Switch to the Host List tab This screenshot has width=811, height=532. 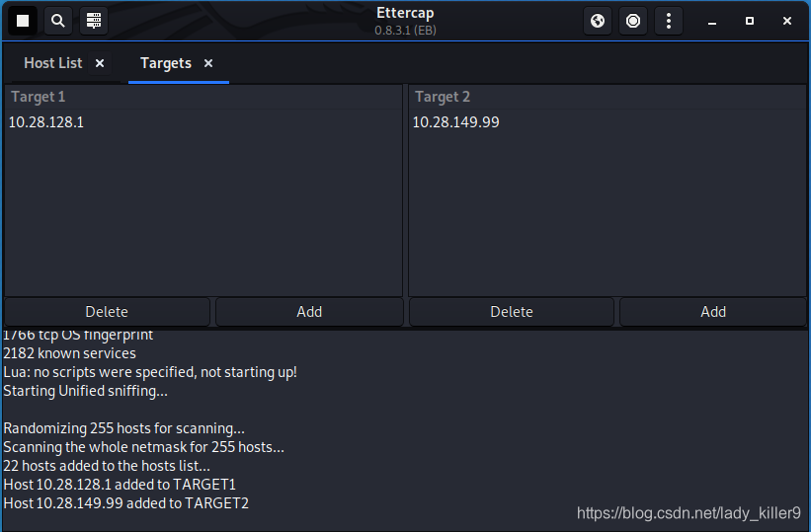(x=52, y=63)
